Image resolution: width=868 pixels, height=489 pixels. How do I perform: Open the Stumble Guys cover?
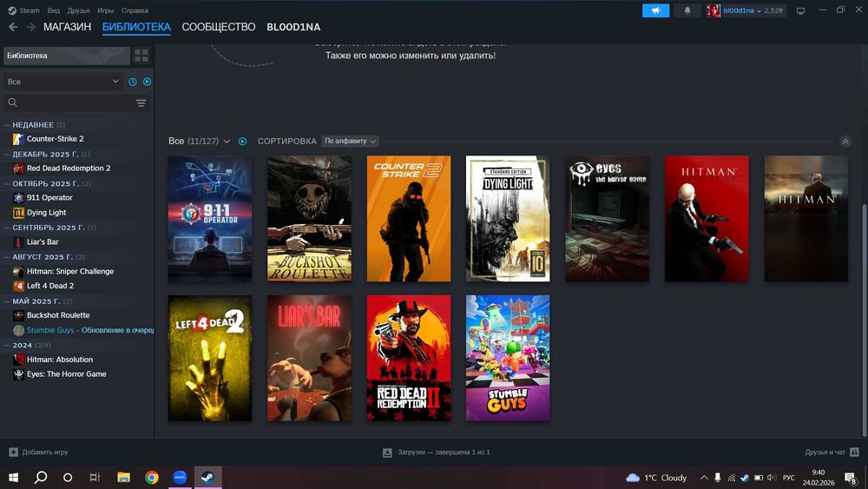pos(508,359)
